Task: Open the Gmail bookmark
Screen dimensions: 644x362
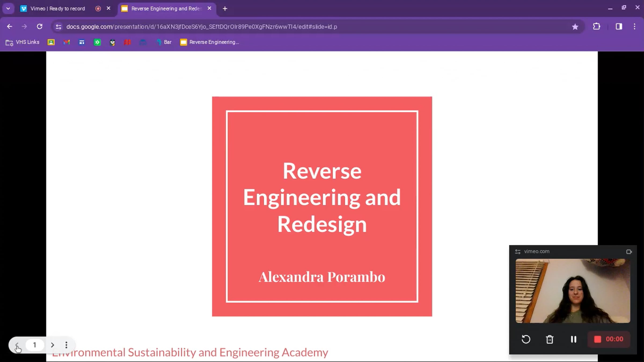Action: pos(67,42)
